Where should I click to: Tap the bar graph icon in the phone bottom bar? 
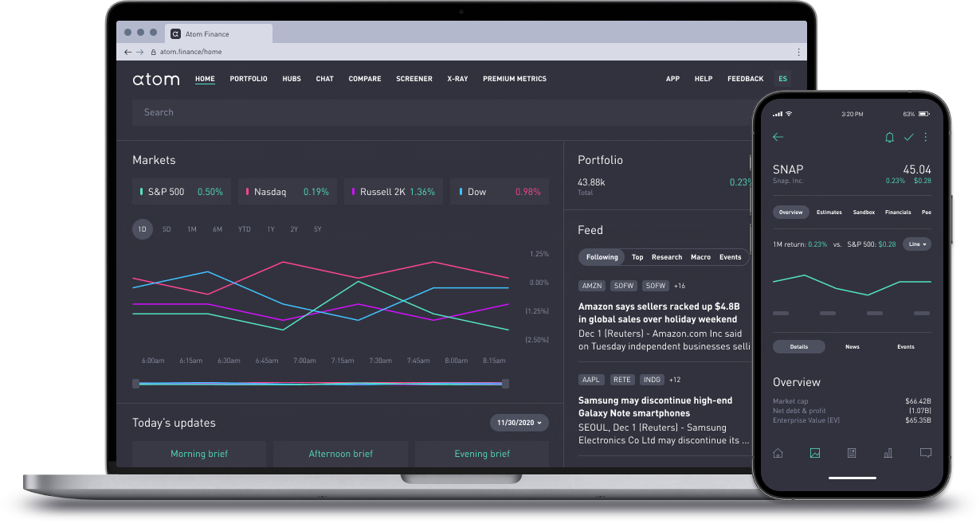pyautogui.click(x=888, y=453)
